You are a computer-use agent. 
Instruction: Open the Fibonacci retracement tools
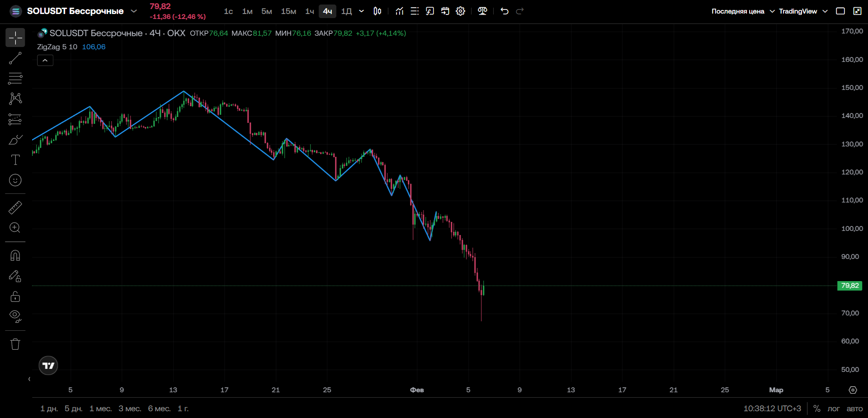(x=15, y=78)
